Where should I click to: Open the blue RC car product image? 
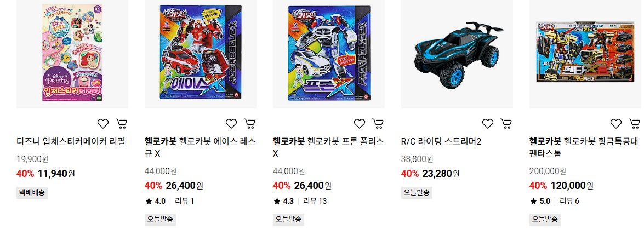[457, 53]
